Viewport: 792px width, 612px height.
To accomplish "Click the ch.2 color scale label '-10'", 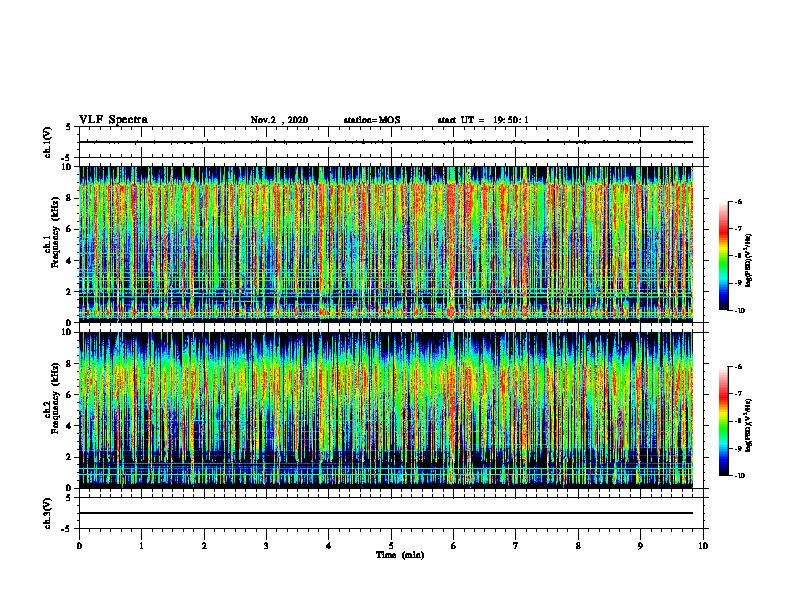I will [x=739, y=476].
